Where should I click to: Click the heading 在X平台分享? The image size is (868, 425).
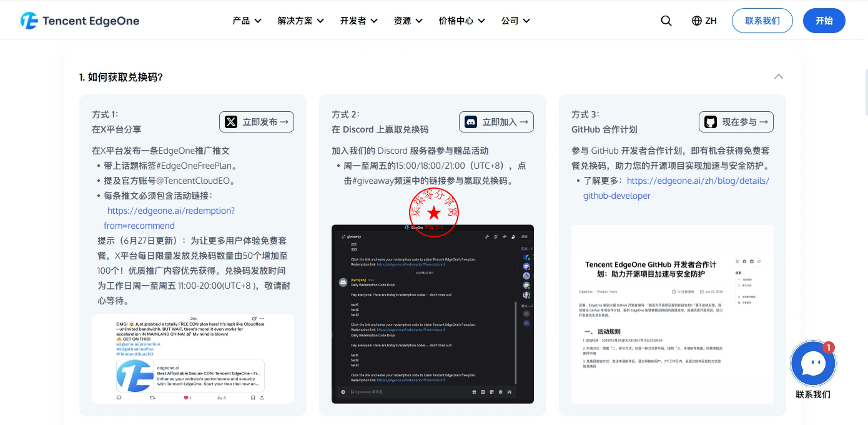[117, 129]
